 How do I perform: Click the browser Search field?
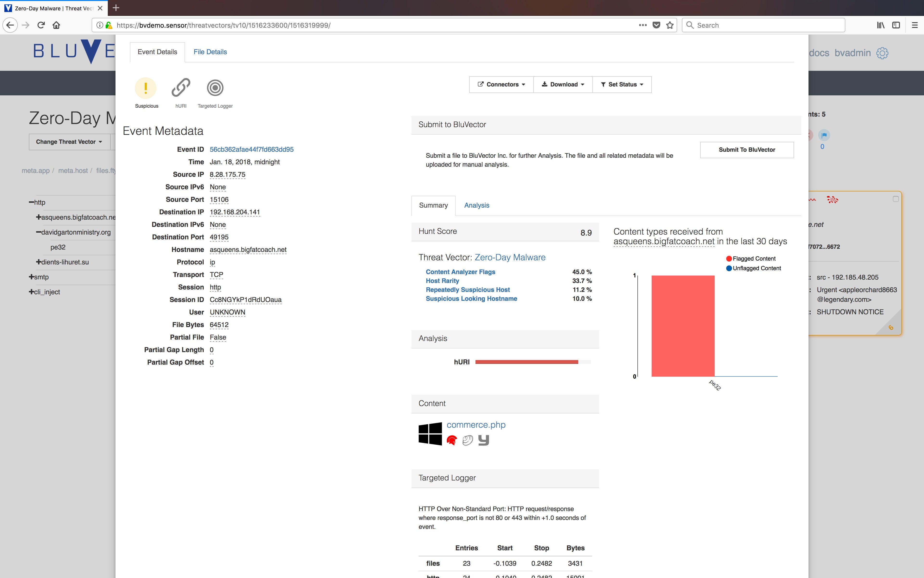point(764,25)
